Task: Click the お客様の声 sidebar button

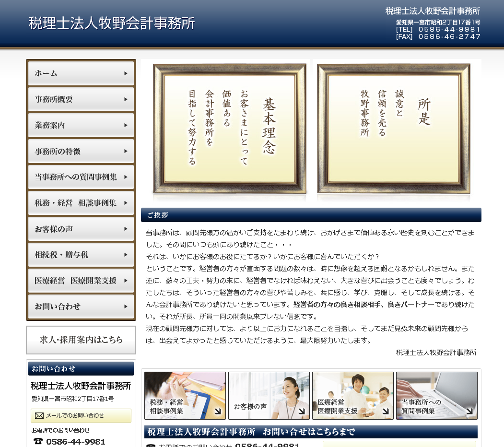Action: (80, 229)
